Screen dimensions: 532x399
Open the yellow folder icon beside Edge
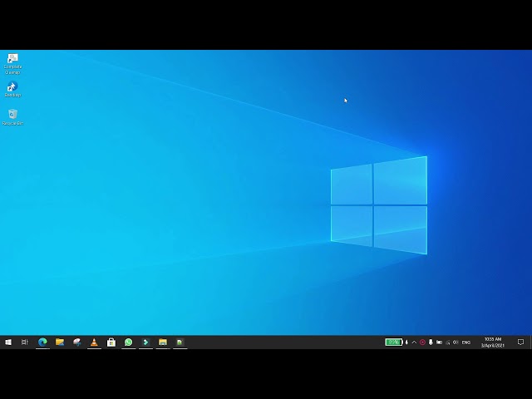pyautogui.click(x=60, y=342)
